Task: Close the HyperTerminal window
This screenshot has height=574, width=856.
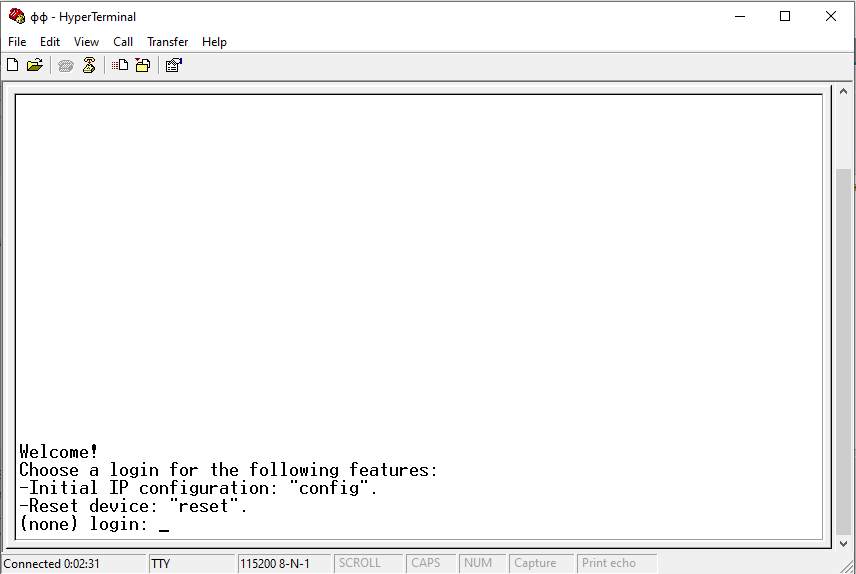Action: [x=831, y=16]
